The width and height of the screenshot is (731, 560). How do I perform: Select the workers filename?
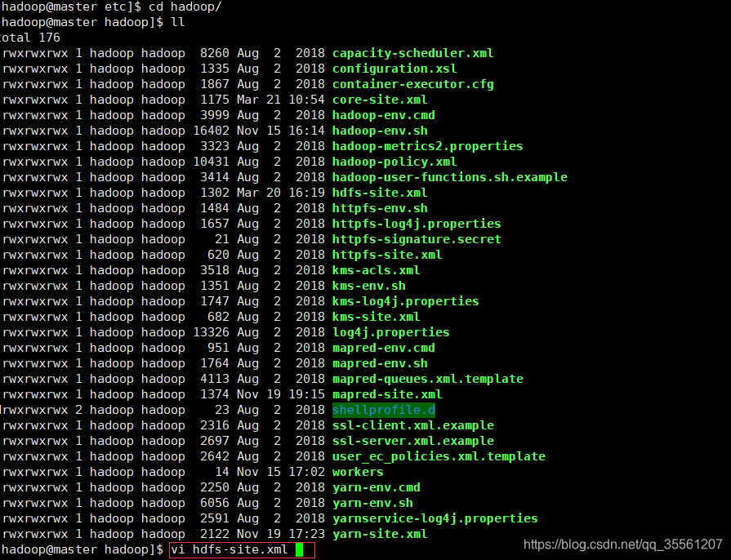(358, 472)
